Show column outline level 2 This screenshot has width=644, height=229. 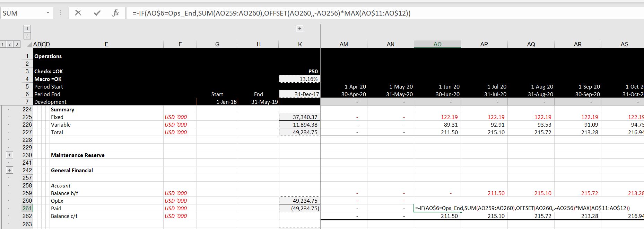click(27, 36)
